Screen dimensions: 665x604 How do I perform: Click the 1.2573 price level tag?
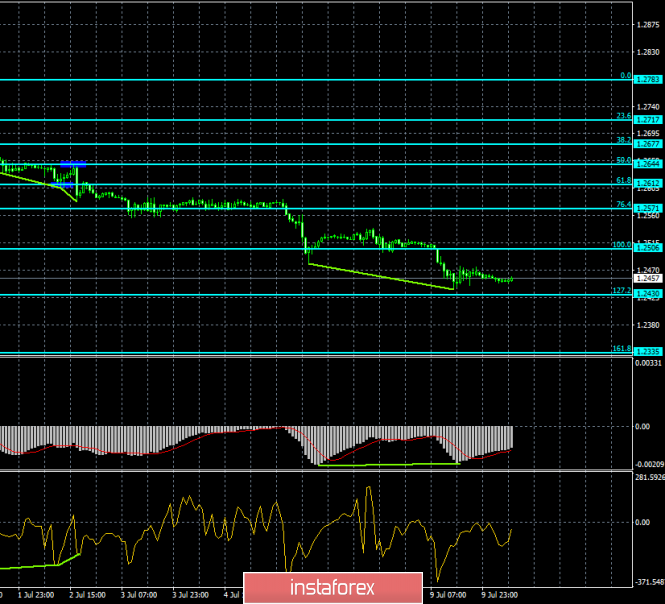649,208
